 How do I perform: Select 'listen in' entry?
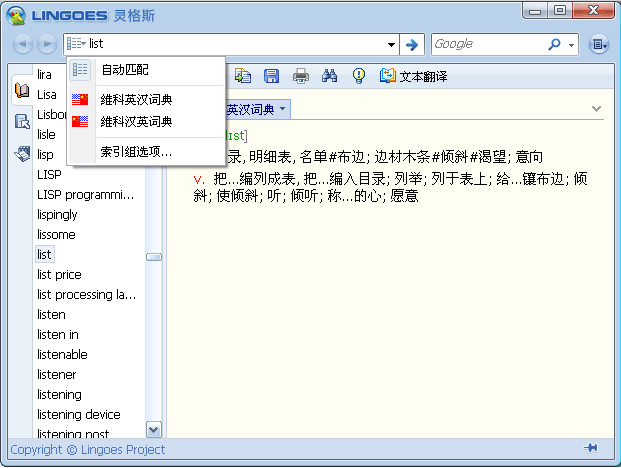(58, 335)
